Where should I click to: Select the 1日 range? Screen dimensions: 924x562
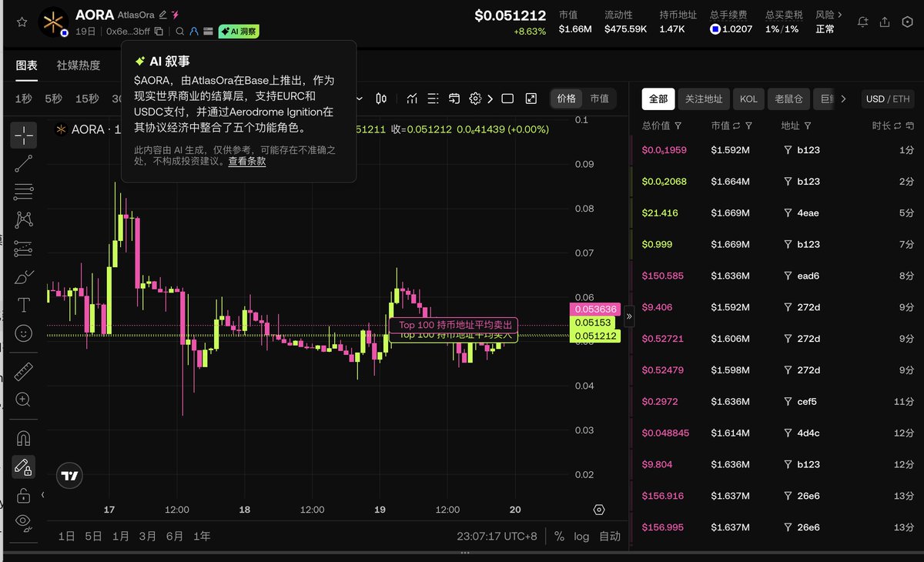click(67, 536)
